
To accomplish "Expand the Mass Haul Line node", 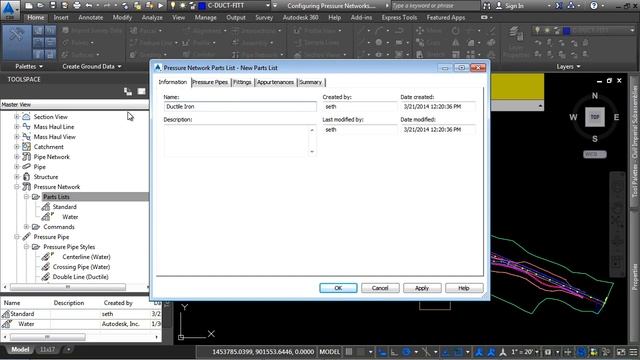I will (x=17, y=127).
